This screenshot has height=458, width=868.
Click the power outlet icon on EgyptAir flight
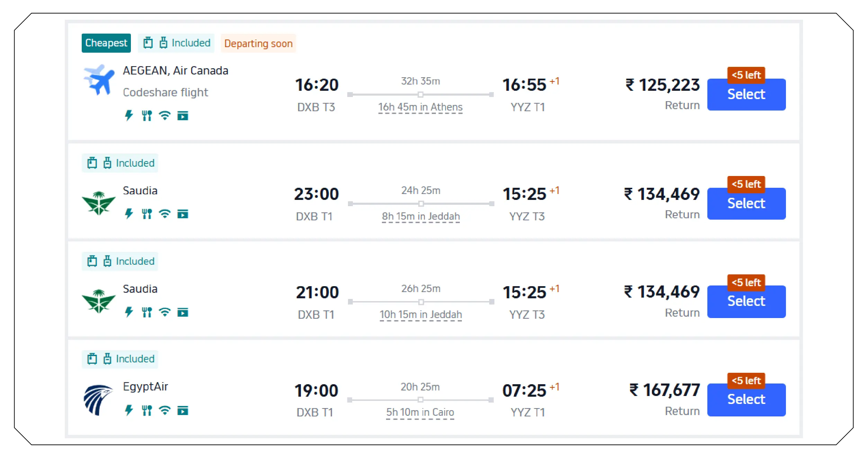[129, 410]
